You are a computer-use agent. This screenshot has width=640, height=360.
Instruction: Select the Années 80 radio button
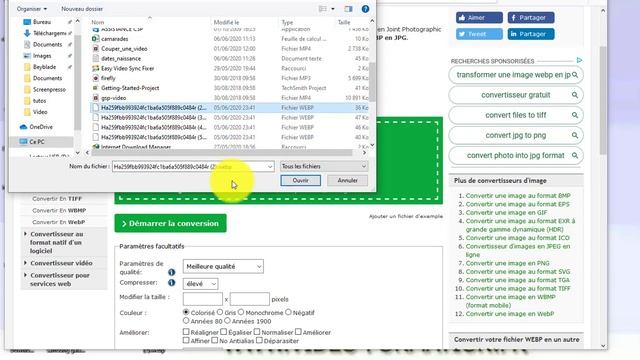[186, 321]
